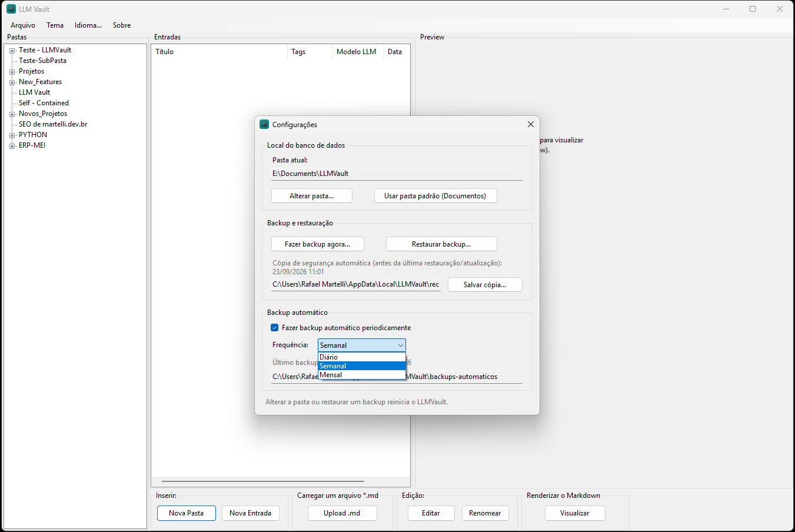Viewport: 795px width, 532px height.
Task: Expand the Novos_Projetos folder node
Action: pyautogui.click(x=12, y=114)
